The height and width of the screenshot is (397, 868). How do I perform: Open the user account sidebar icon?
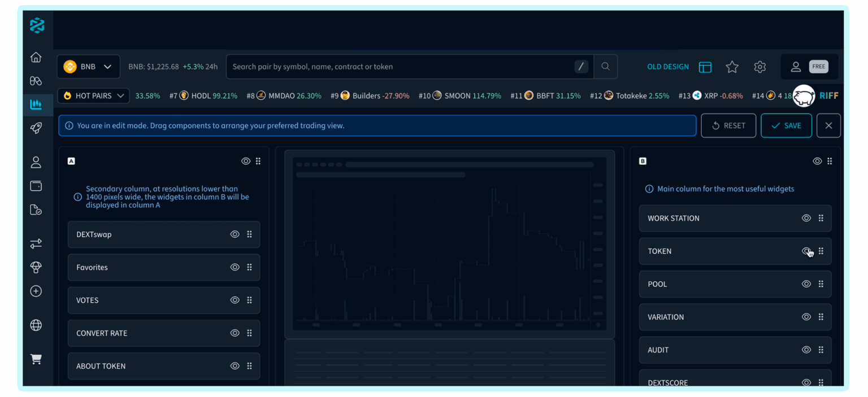36,162
